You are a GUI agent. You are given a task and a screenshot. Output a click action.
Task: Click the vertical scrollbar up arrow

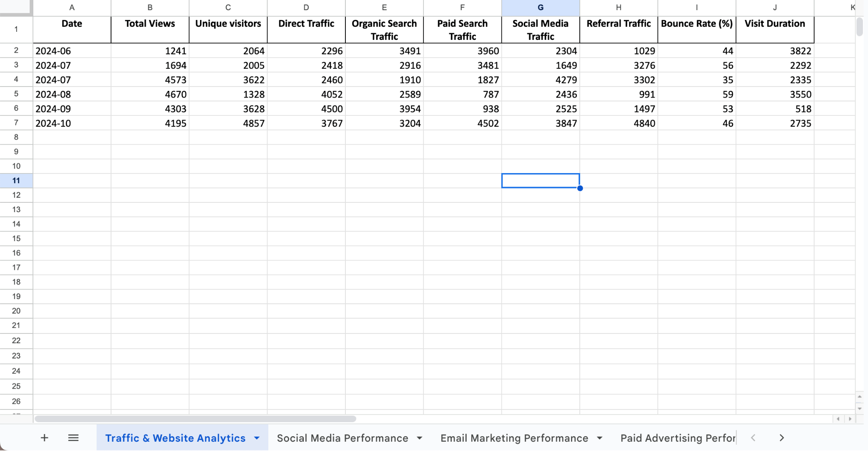coord(860,397)
